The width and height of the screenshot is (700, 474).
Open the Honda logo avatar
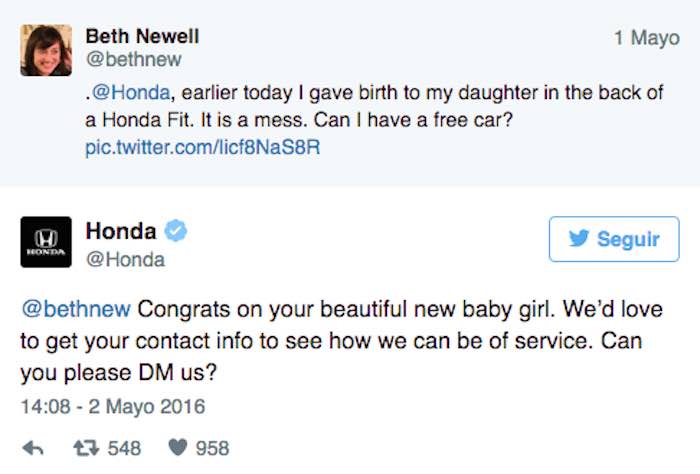pos(46,243)
